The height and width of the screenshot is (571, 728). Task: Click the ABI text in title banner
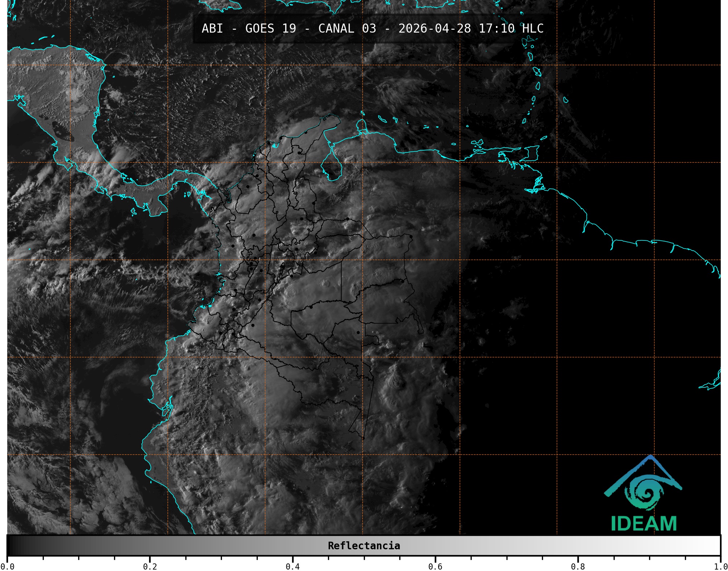click(x=212, y=29)
